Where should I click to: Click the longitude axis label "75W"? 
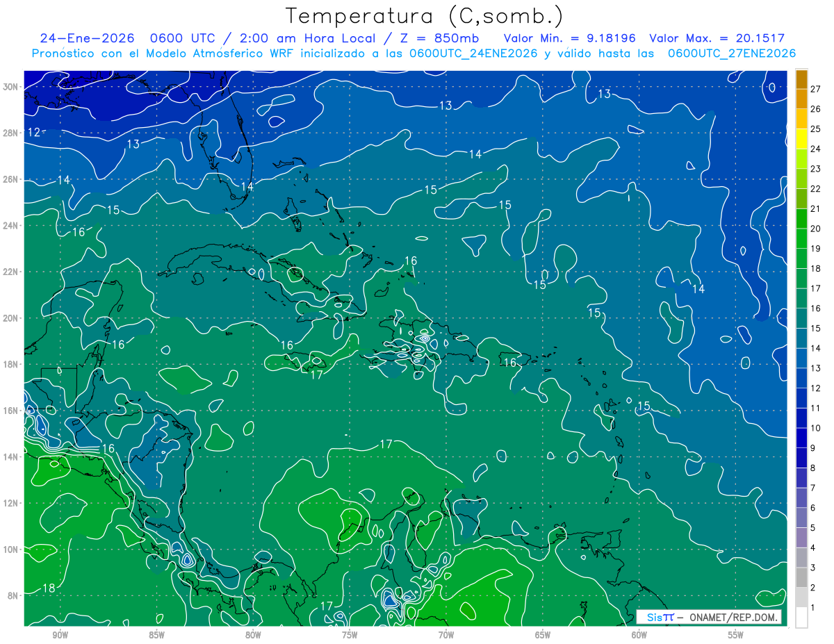pos(350,635)
